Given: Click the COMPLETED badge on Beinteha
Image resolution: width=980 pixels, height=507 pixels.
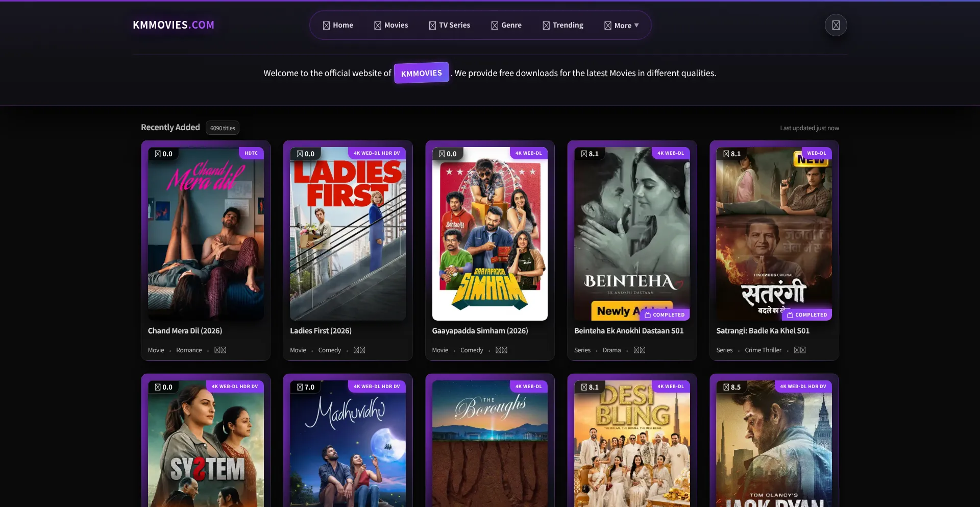Looking at the screenshot, I should pyautogui.click(x=665, y=315).
